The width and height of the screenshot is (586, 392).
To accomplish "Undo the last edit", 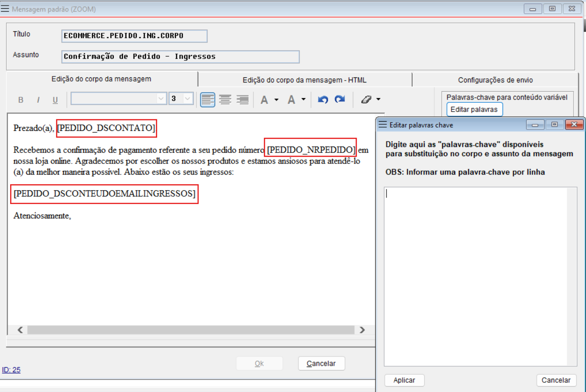I will 323,99.
